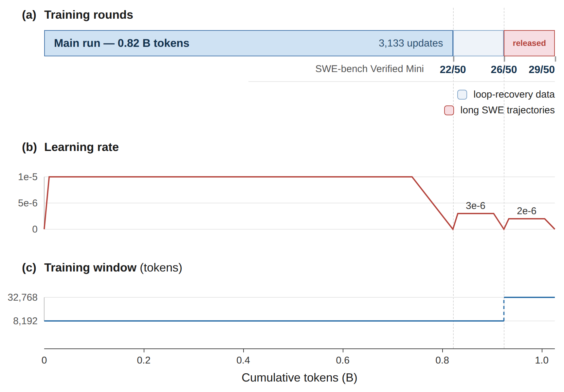Click the 1e-5 y-axis label
This screenshot has height=392, width=564.
click(28, 177)
